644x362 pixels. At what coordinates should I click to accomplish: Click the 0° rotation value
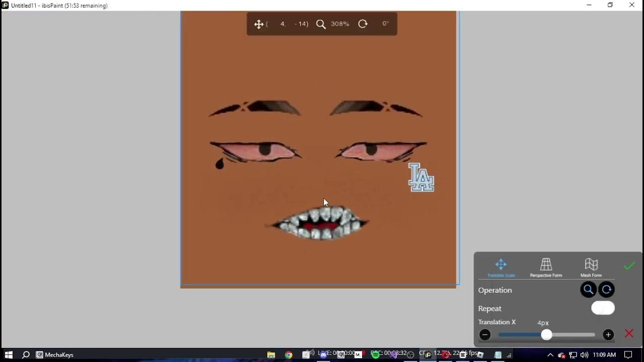(x=385, y=24)
